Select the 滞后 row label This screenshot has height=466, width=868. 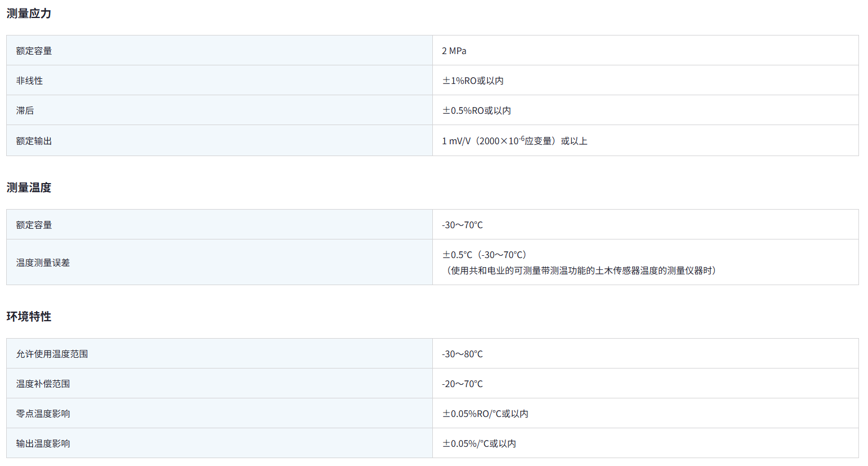click(25, 110)
